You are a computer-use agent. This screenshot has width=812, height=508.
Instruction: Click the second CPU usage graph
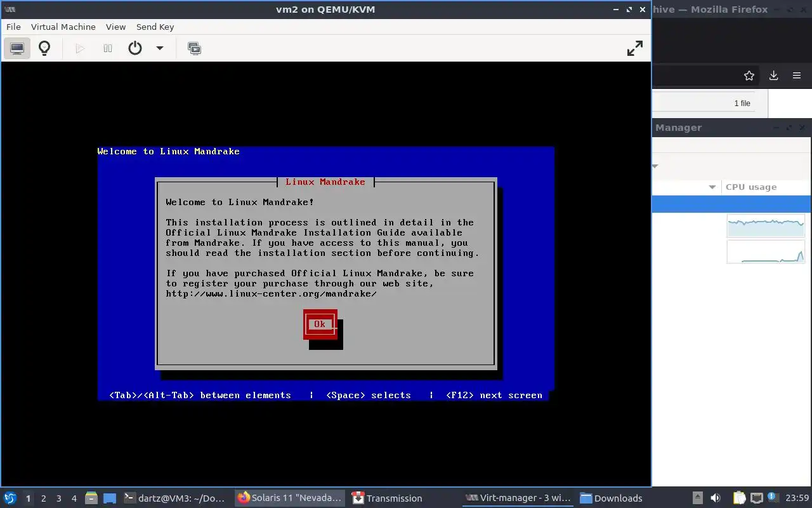pos(766,252)
